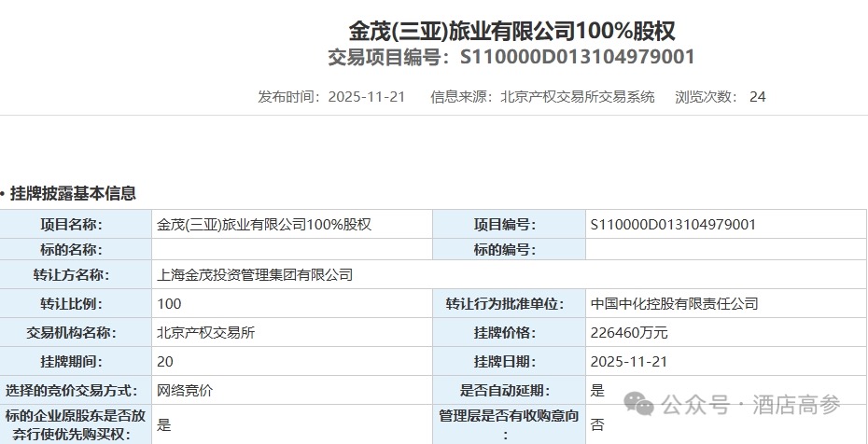Click the preemptive right waiver value 是
Viewport: 868px width, 444px height.
click(x=164, y=424)
